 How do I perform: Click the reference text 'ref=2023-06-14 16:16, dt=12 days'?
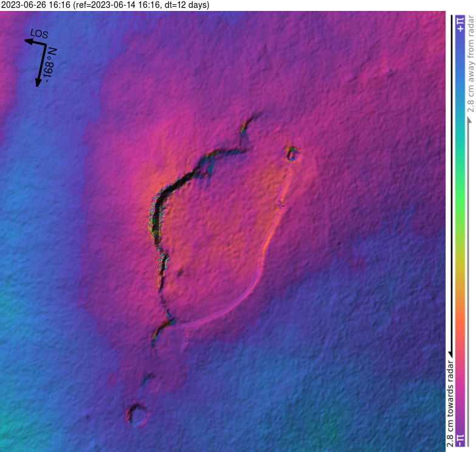[141, 5]
